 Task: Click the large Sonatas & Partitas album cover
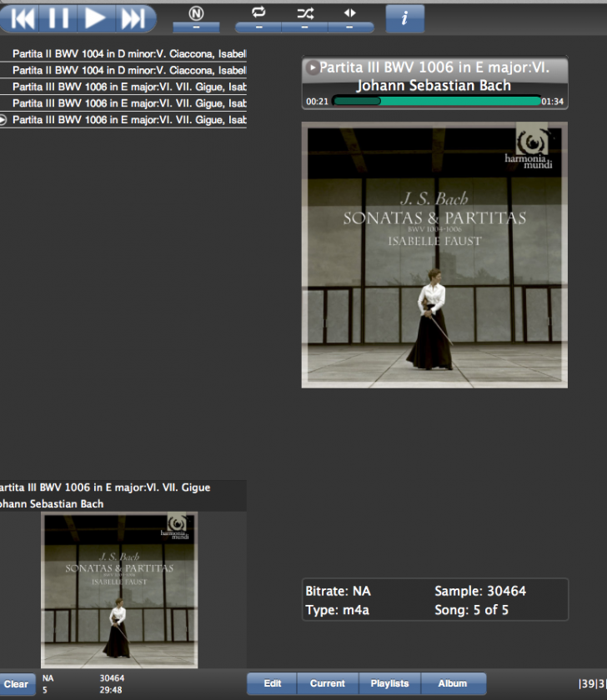click(434, 255)
